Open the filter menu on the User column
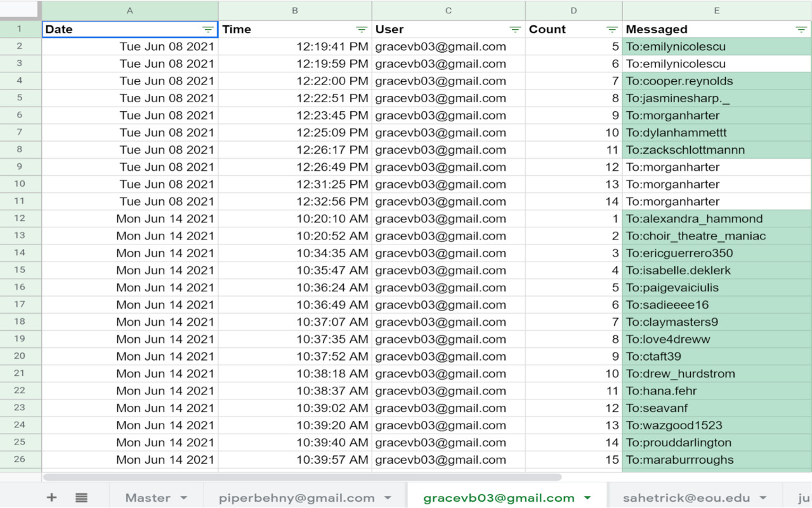This screenshot has height=508, width=812. [x=514, y=29]
